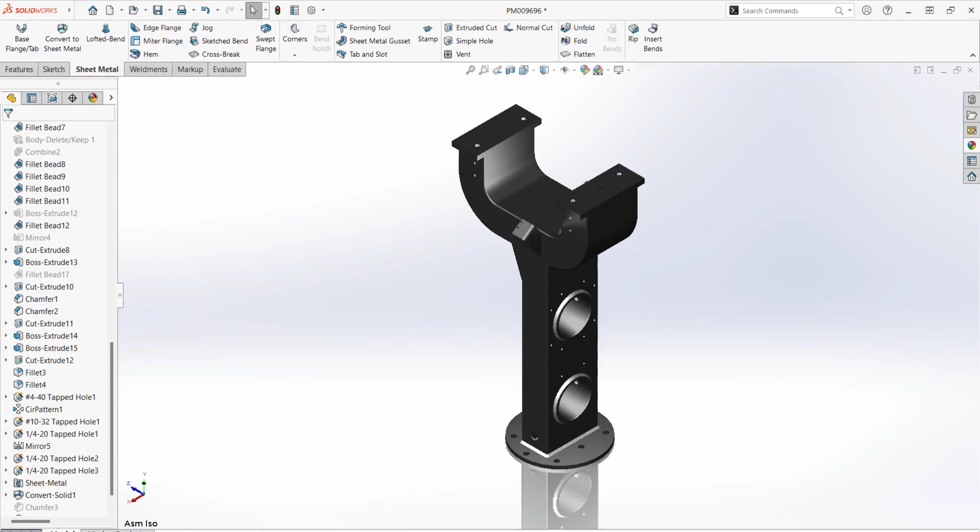Click the Section View icon
980x532 pixels.
(510, 70)
